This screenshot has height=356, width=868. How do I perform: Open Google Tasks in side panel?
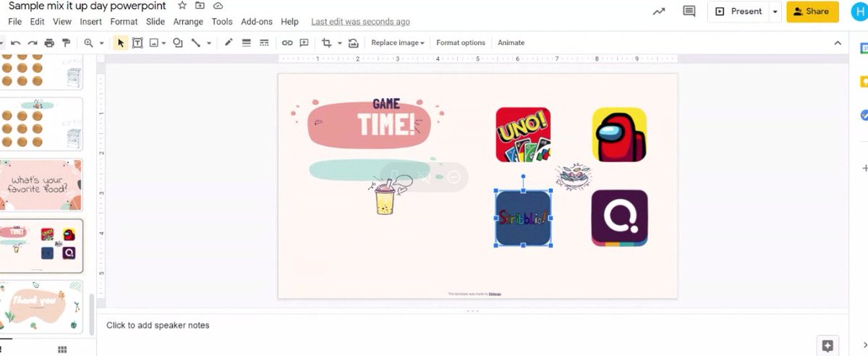pos(864,115)
